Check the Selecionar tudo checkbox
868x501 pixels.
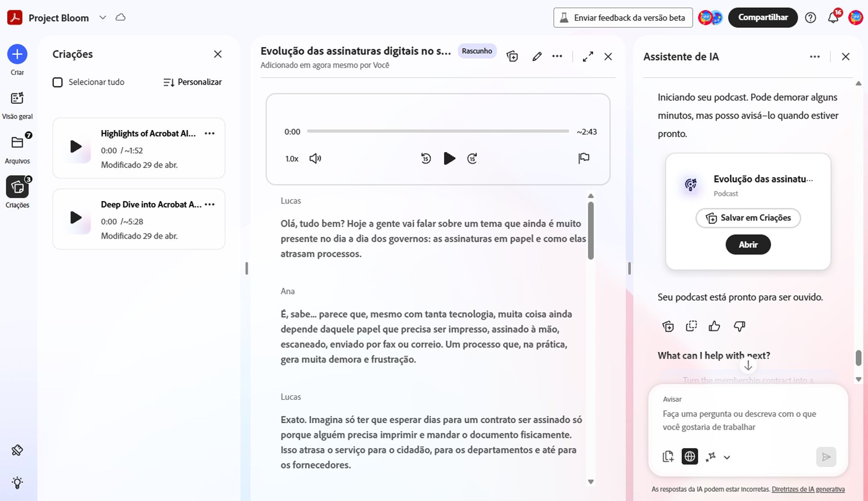click(57, 82)
